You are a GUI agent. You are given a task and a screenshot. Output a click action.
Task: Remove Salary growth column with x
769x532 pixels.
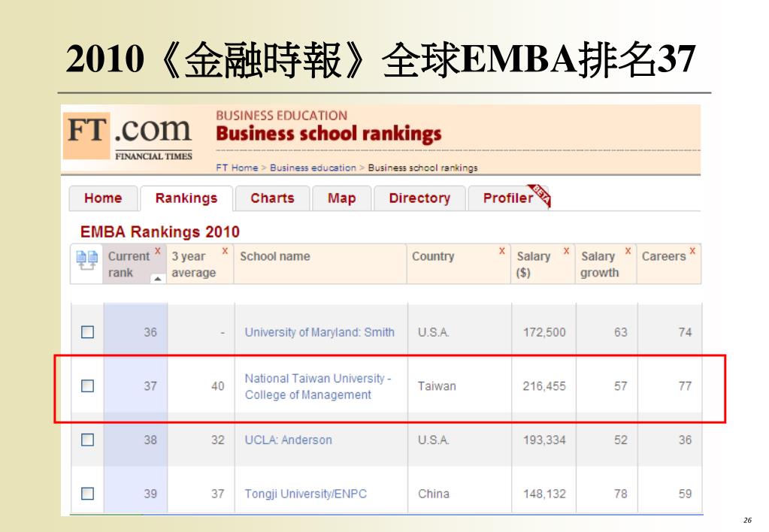pyautogui.click(x=628, y=250)
